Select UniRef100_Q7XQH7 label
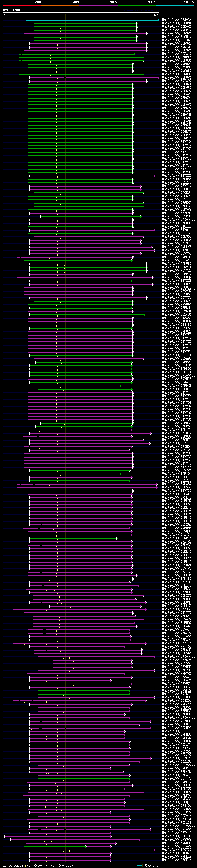197x868 pixels. [177, 531]
